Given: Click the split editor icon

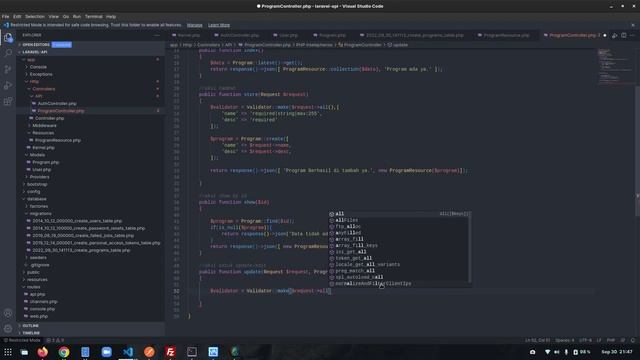Looking at the screenshot, I should 624,36.
